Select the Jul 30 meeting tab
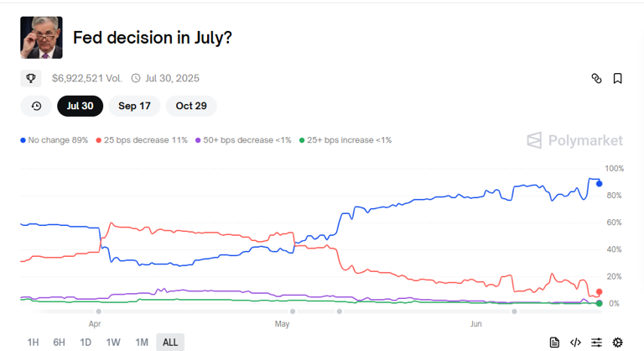This screenshot has height=351, width=644. [x=80, y=106]
